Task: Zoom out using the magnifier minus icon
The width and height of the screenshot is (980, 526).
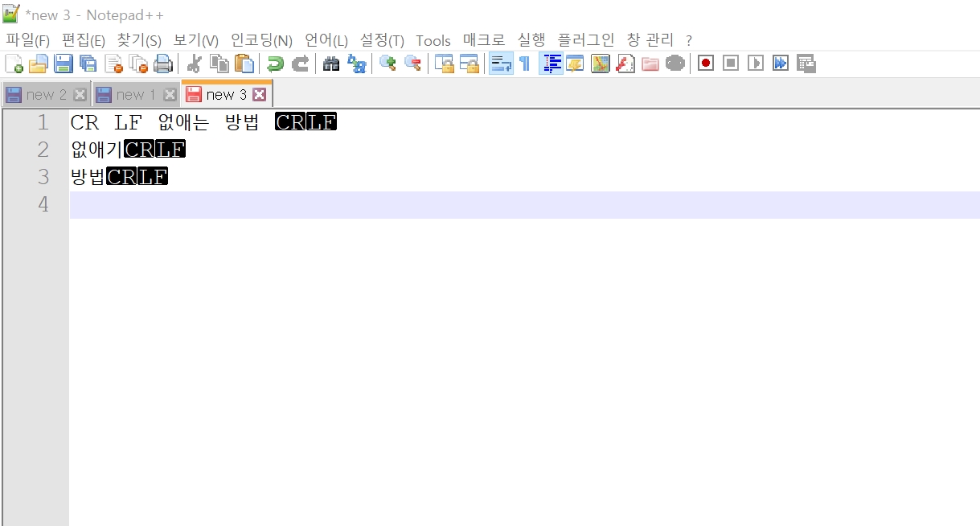Action: point(412,64)
